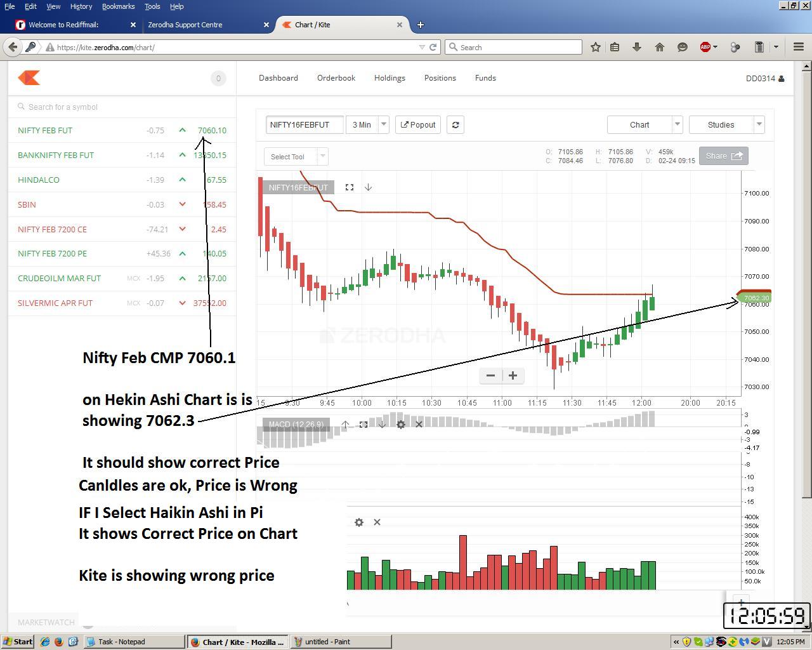Image resolution: width=812 pixels, height=650 pixels.
Task: Click the refresh chart icon button
Action: [x=455, y=125]
